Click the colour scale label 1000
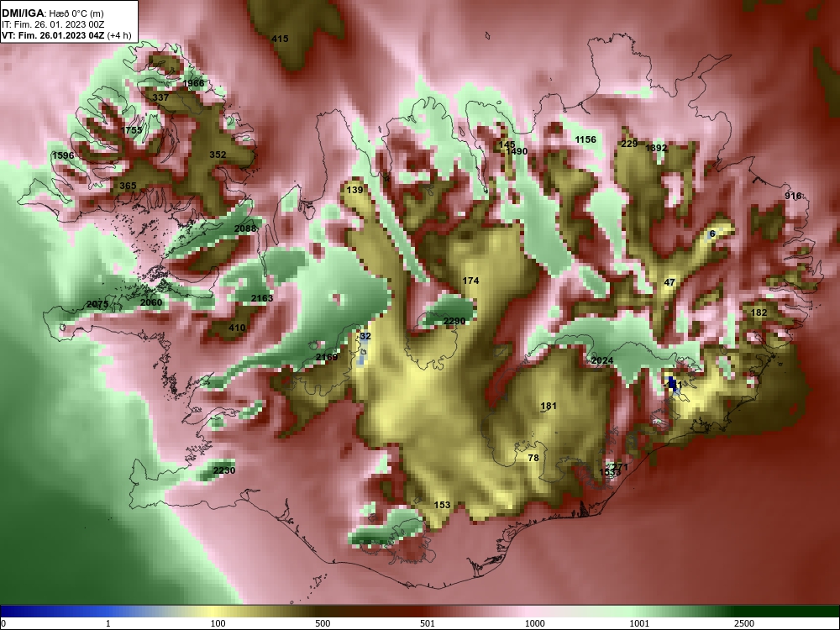 [534, 623]
